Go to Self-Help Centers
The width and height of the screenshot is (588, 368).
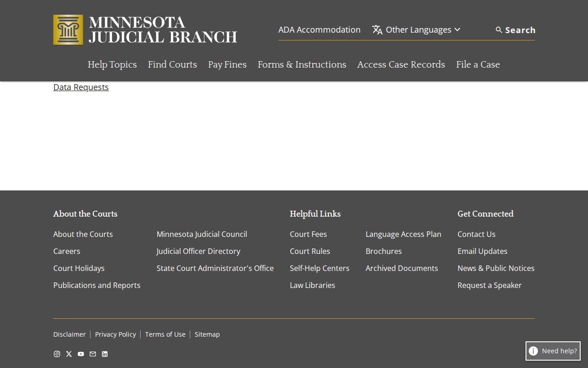pos(320,268)
